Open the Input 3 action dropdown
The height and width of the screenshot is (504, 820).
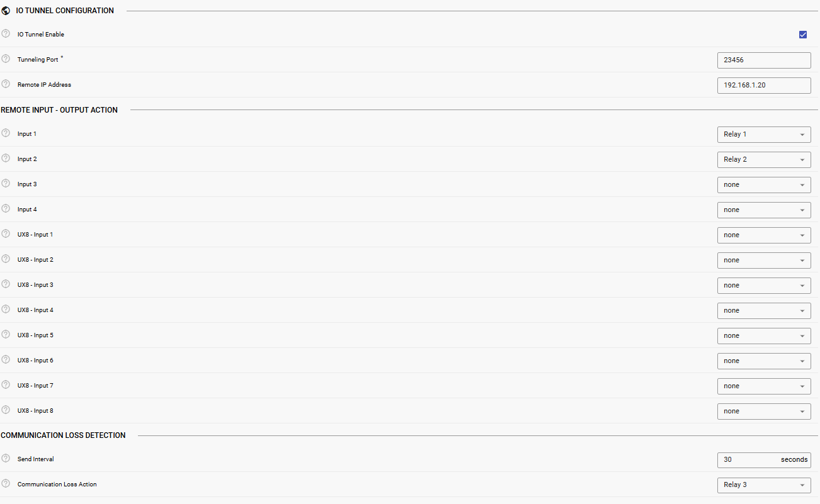click(x=764, y=185)
